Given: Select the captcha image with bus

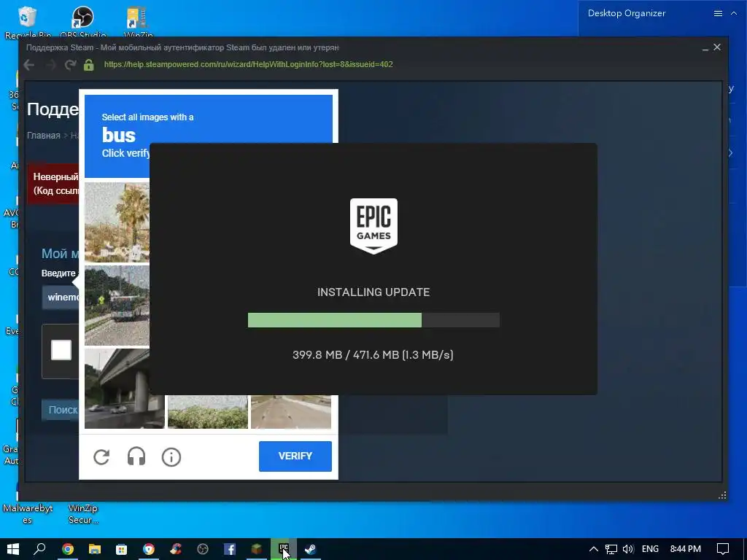Looking at the screenshot, I should point(117,306).
